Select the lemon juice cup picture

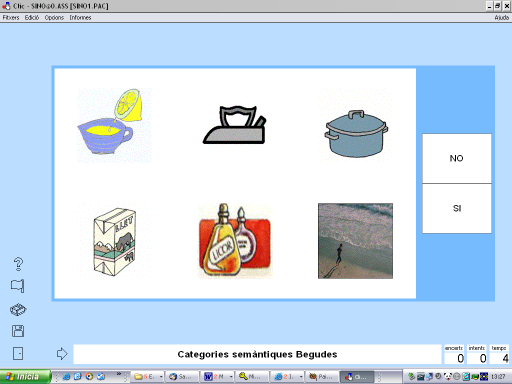(114, 125)
